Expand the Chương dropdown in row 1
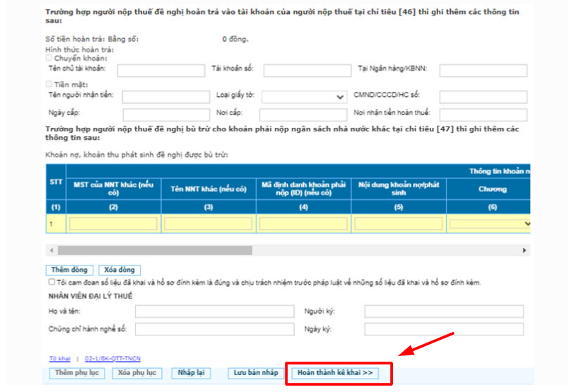576x392 pixels. tap(489, 224)
